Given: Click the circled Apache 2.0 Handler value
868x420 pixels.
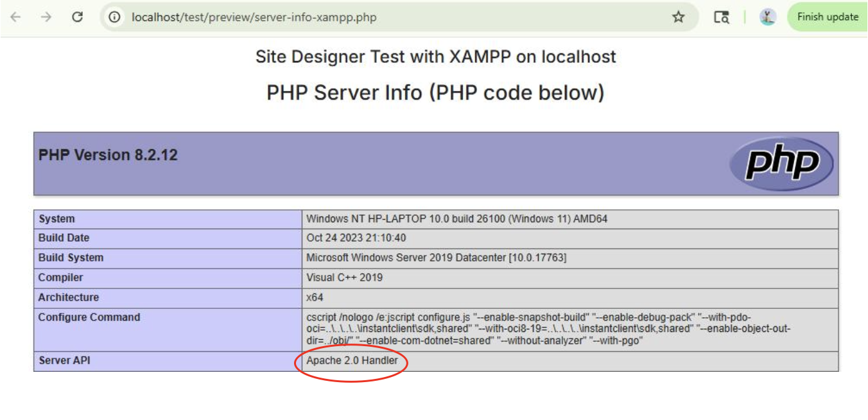Looking at the screenshot, I should [352, 361].
